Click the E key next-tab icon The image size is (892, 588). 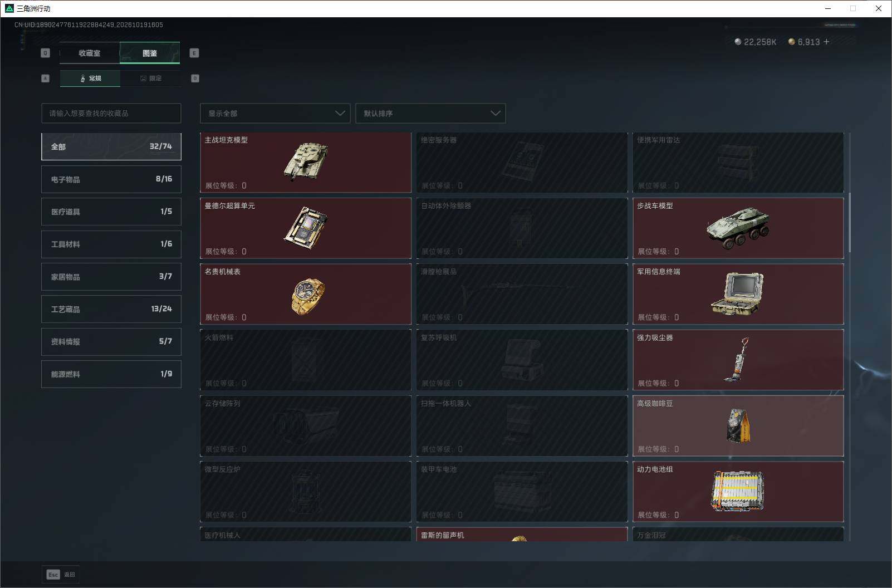[194, 53]
